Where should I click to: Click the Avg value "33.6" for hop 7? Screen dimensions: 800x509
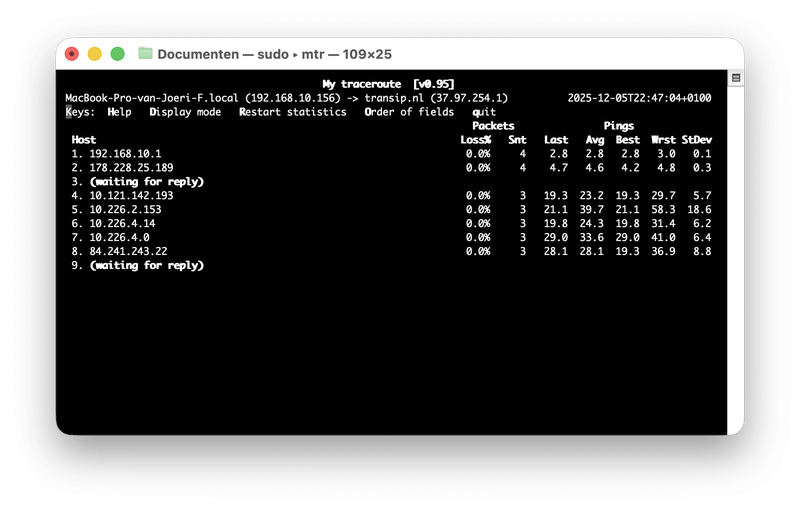click(592, 238)
